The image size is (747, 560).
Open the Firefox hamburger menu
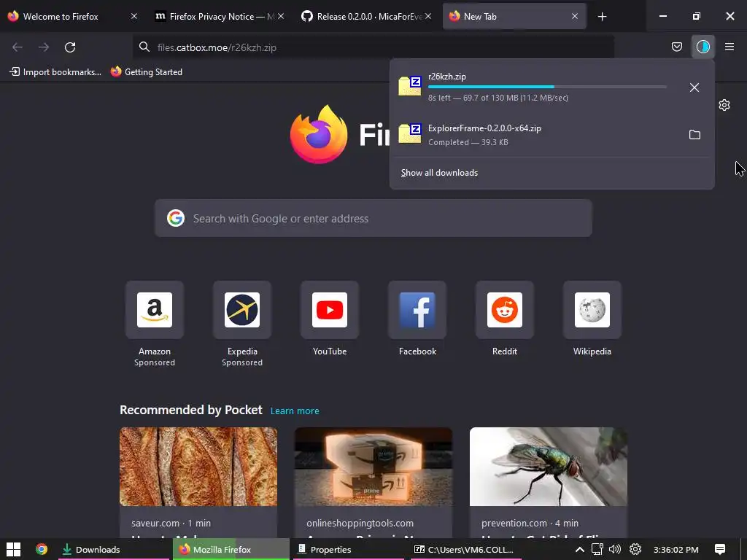tap(729, 47)
